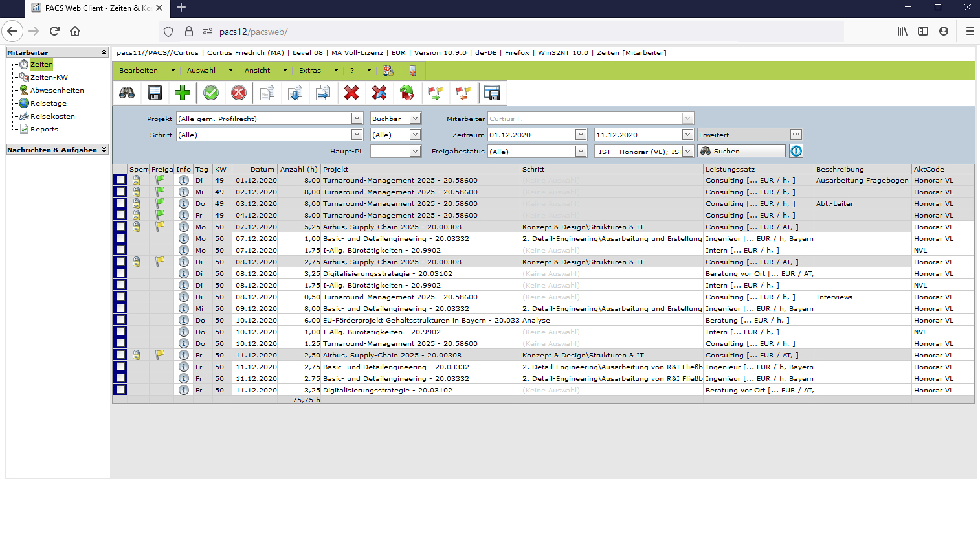980x533 pixels.
Task: Open the search binoculars tool
Action: tap(127, 93)
